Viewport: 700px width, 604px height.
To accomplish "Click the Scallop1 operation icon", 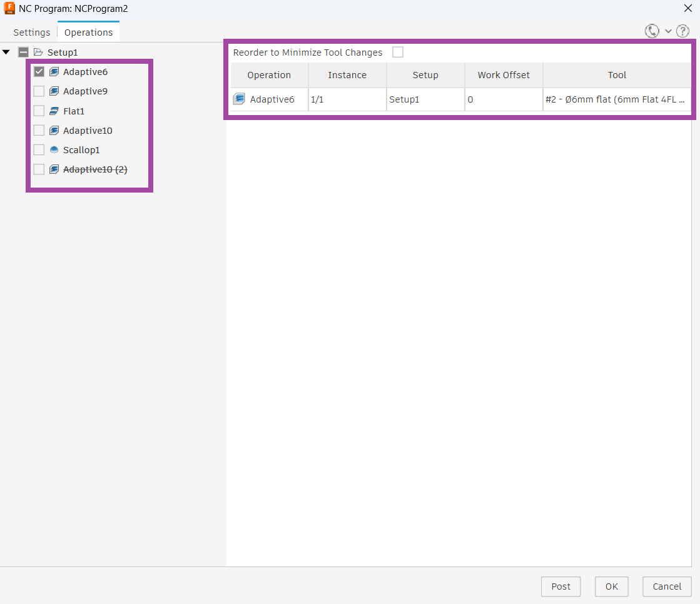I will point(54,150).
